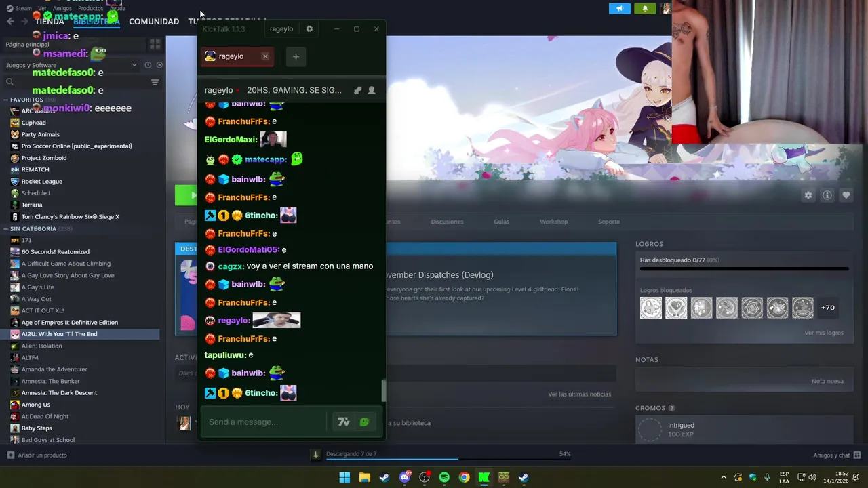Select Cuphead in the library list
The height and width of the screenshot is (488, 868).
pyautogui.click(x=33, y=123)
